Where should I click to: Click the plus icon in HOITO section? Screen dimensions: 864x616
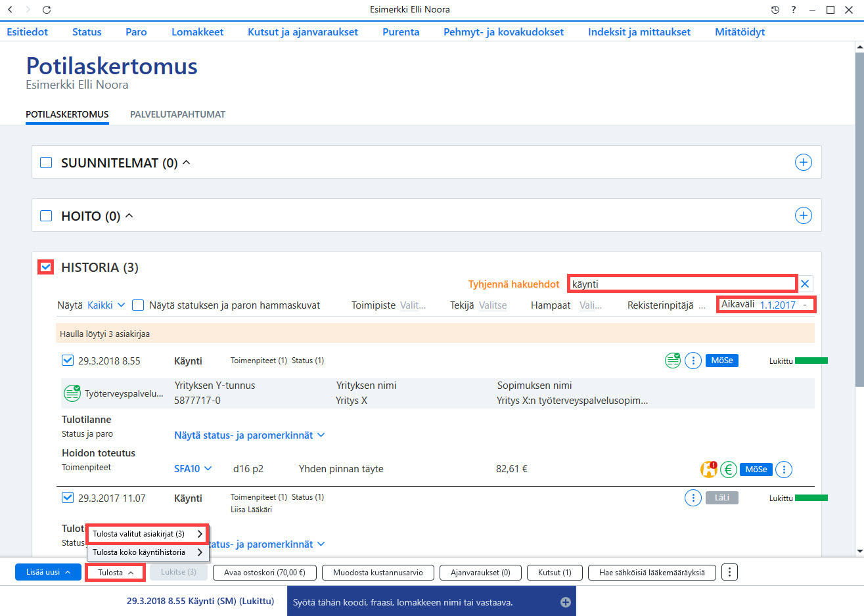click(803, 215)
